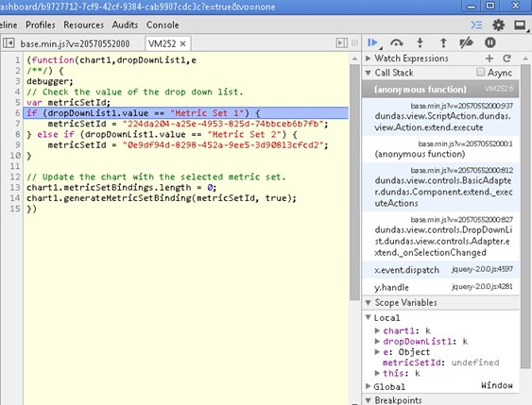Select the anonymous function frame at base.min.js:1

pyautogui.click(x=440, y=149)
